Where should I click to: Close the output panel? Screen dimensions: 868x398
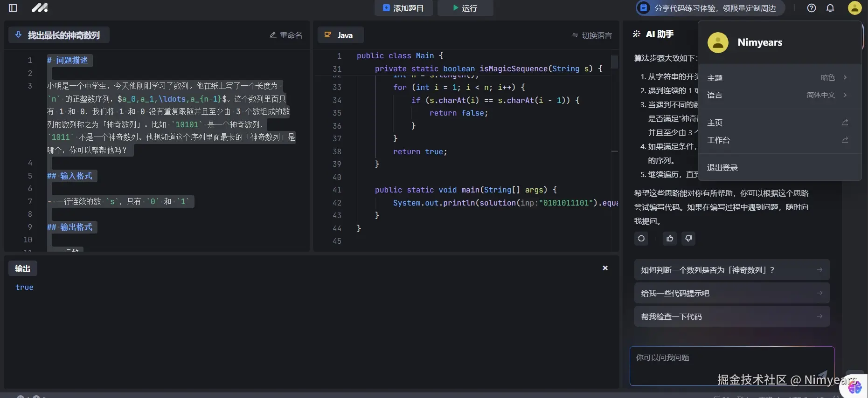click(605, 268)
